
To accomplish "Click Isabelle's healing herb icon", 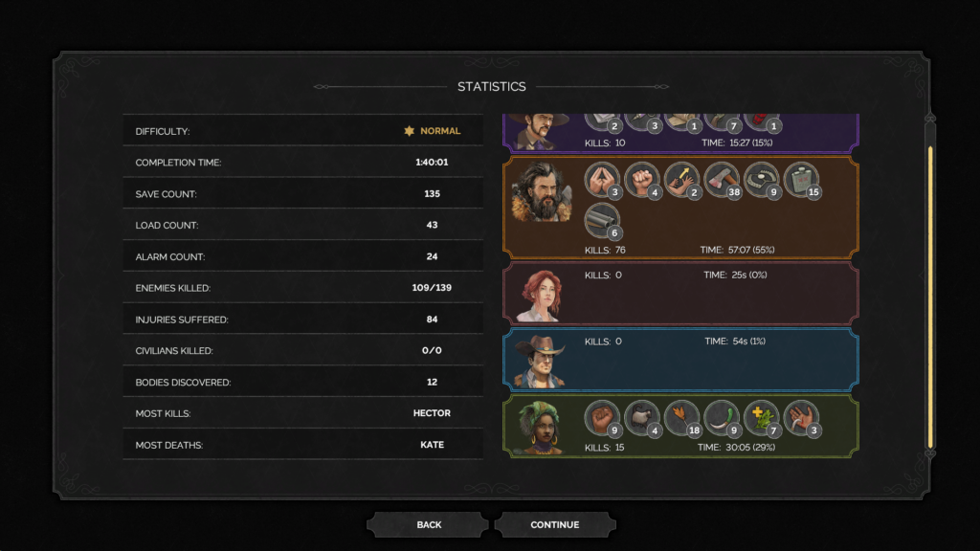I will pyautogui.click(x=761, y=418).
